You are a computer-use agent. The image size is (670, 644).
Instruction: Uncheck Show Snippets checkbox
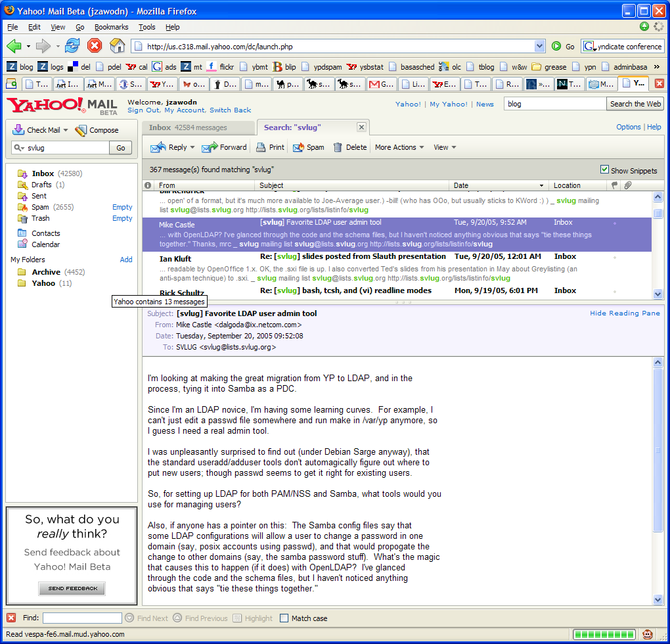click(604, 170)
